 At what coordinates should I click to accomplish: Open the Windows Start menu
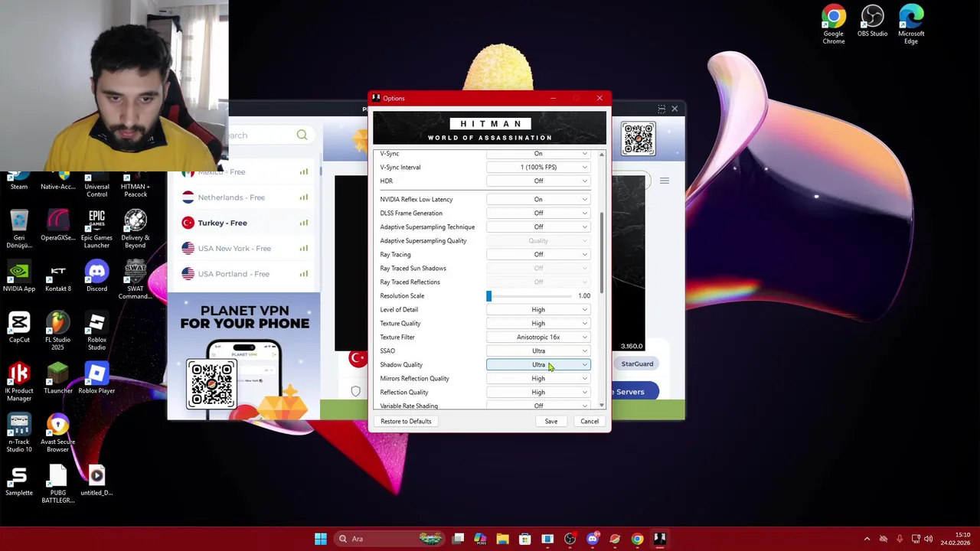(x=321, y=539)
